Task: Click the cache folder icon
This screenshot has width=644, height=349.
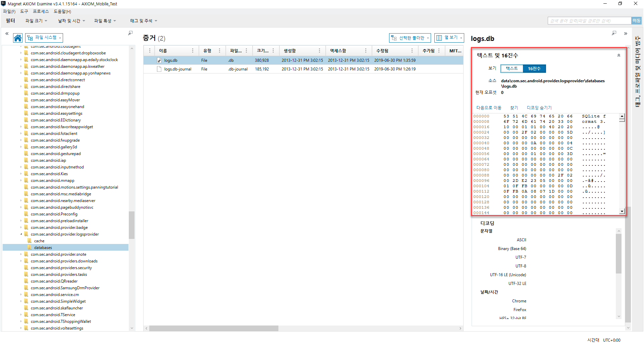Action: pos(30,241)
